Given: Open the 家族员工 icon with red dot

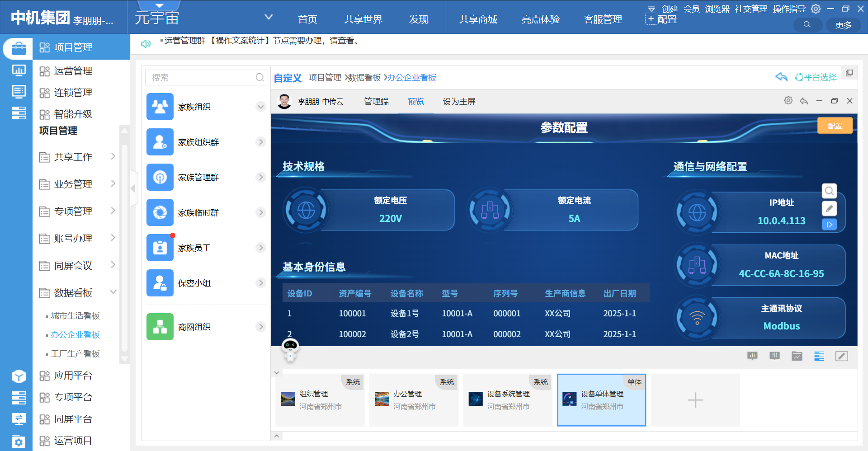Looking at the screenshot, I should click(160, 248).
